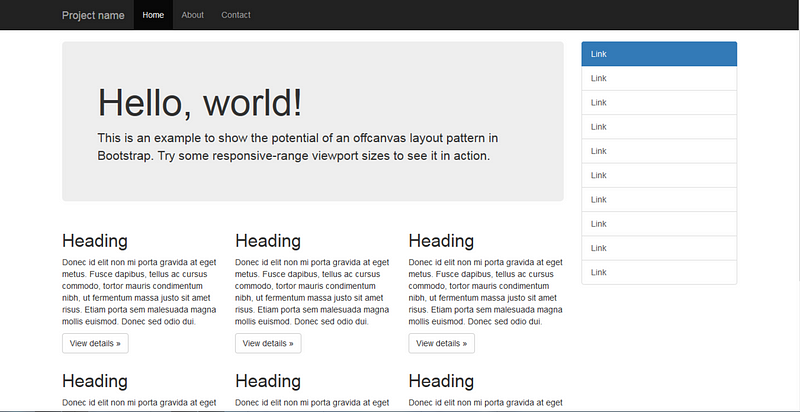Go to the About page

pos(192,15)
